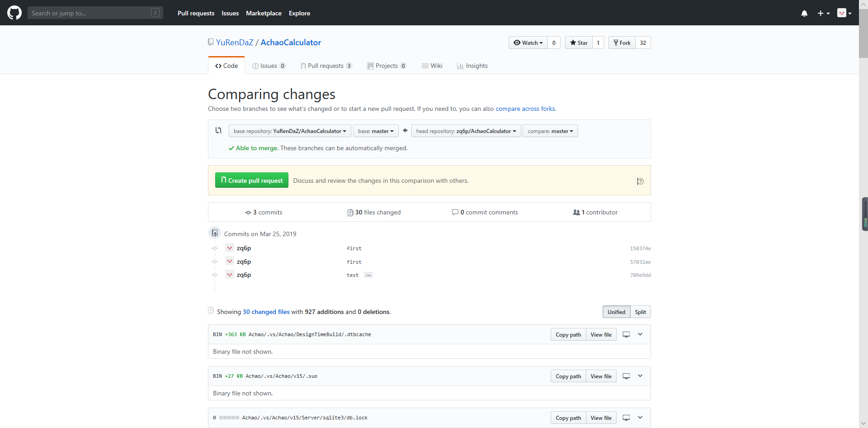Switch to the repository Issues tab
Image resolution: width=868 pixels, height=428 pixels.
[269, 66]
